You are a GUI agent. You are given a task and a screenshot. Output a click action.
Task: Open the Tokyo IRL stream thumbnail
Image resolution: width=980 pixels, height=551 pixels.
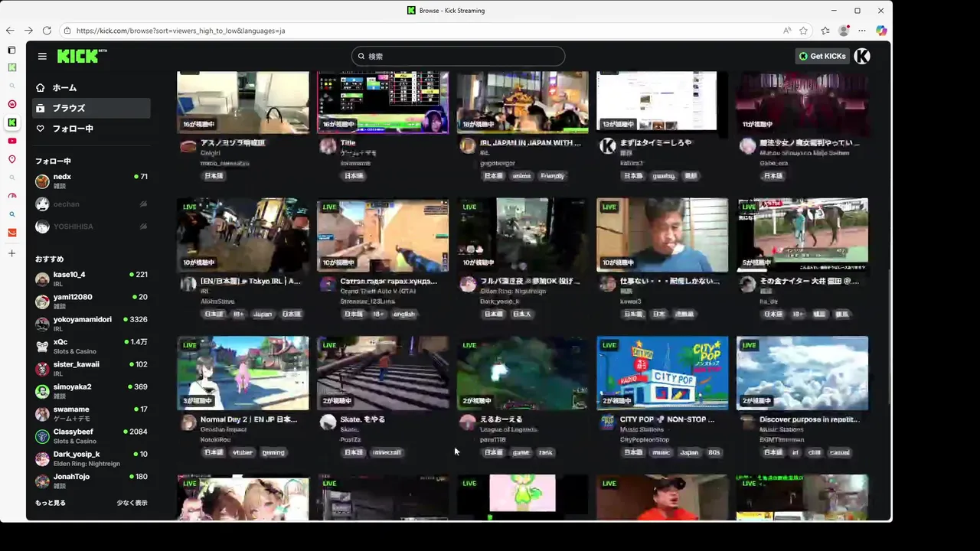[x=243, y=235]
